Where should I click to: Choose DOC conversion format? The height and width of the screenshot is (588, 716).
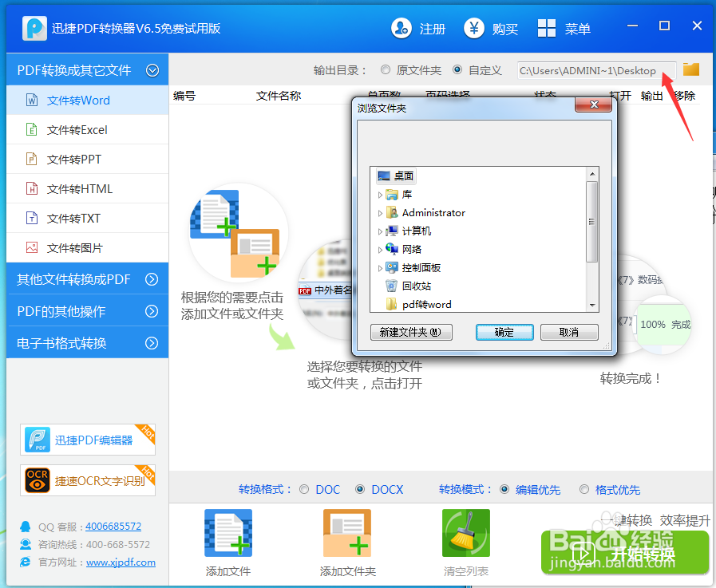point(304,489)
